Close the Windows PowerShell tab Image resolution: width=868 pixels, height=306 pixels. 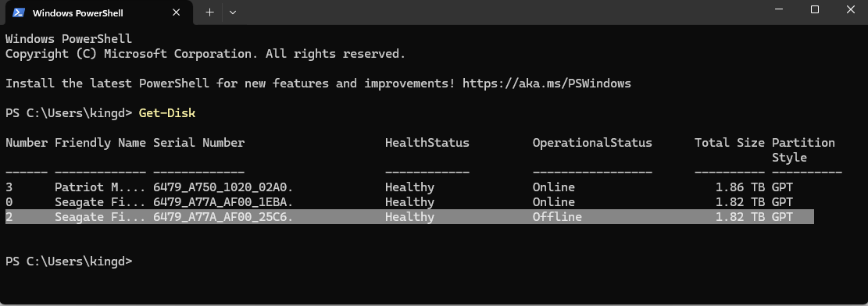tap(176, 12)
